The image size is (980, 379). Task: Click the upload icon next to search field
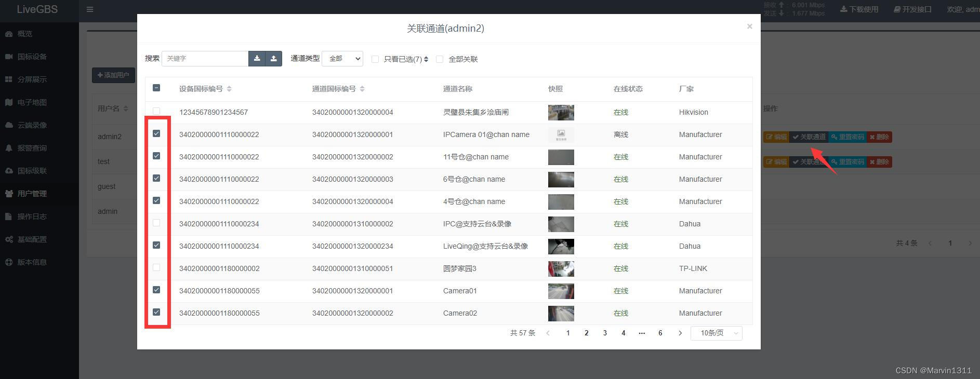(x=274, y=59)
